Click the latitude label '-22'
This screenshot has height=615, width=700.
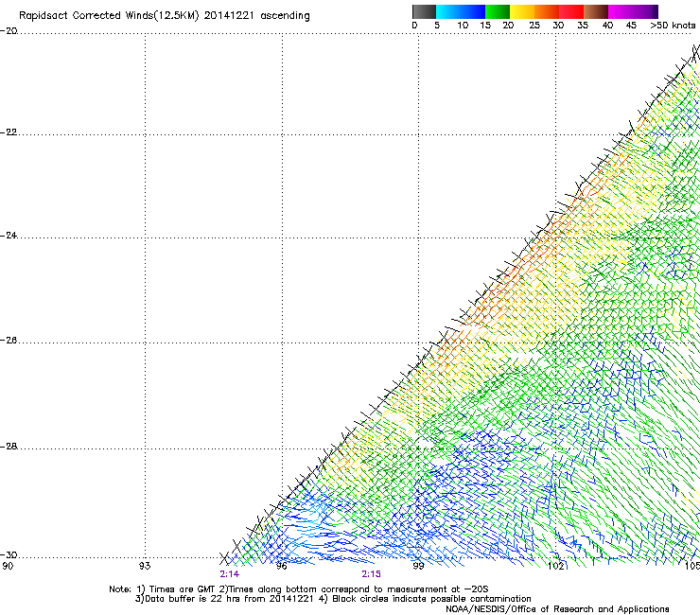[9, 132]
